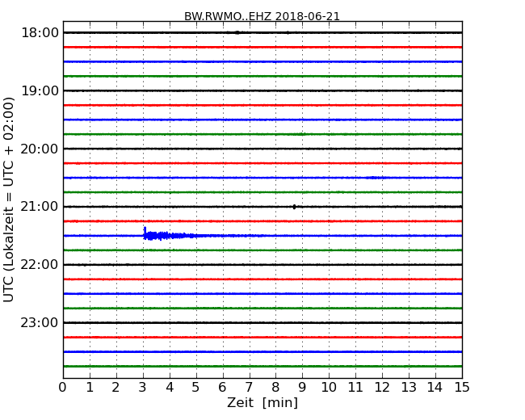Click the "22:00" y-axis time label
The image size is (525, 420).
pos(40,265)
